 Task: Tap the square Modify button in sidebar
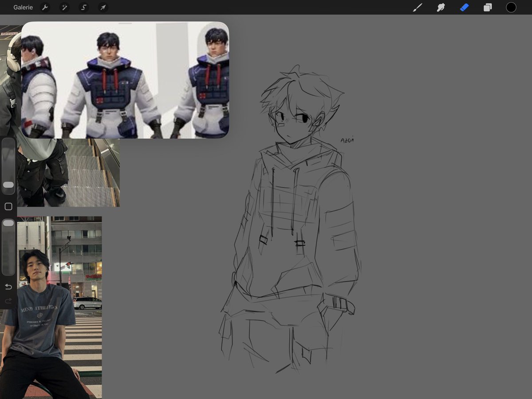(x=8, y=206)
